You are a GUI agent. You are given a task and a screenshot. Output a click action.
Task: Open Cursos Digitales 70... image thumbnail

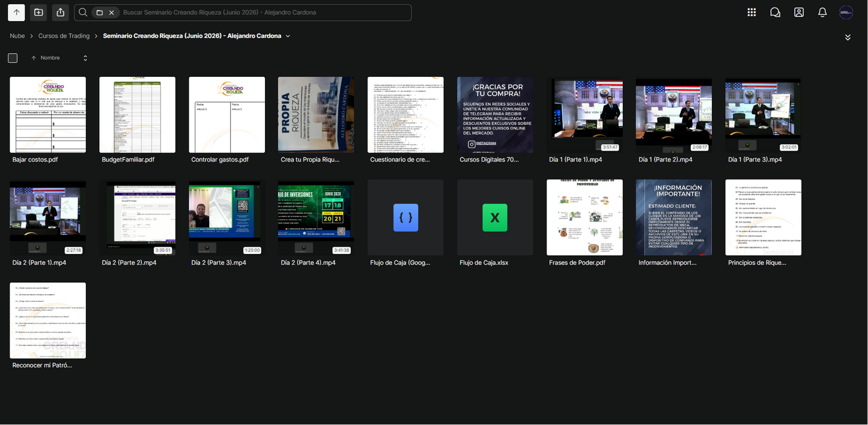click(x=495, y=115)
